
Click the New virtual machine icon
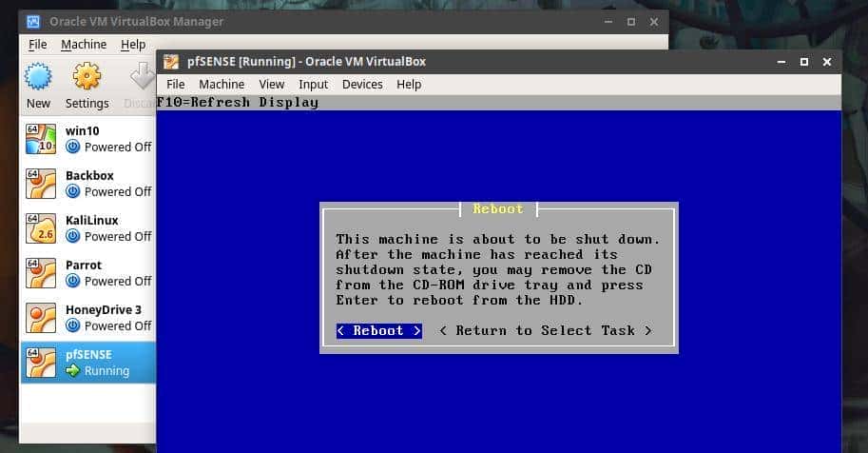click(x=38, y=77)
